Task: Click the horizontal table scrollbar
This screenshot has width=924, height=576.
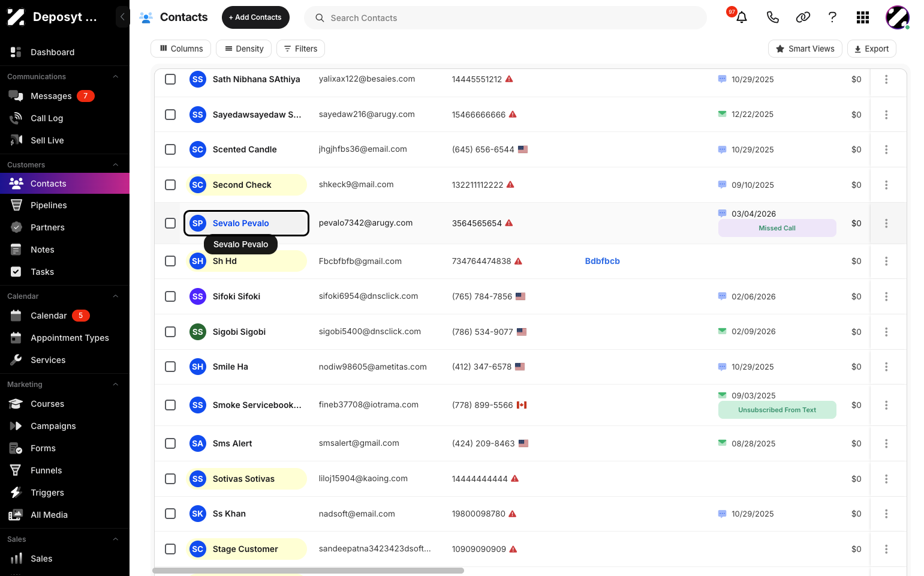Action: 308,571
